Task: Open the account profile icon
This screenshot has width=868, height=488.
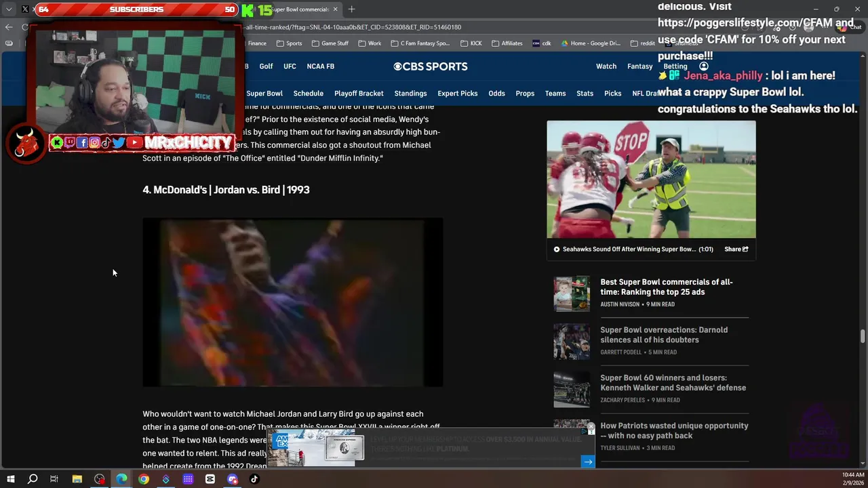Action: (704, 66)
